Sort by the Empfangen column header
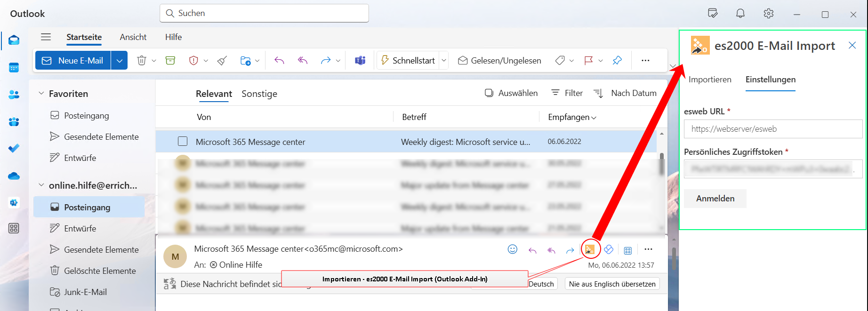The height and width of the screenshot is (311, 868). [572, 117]
